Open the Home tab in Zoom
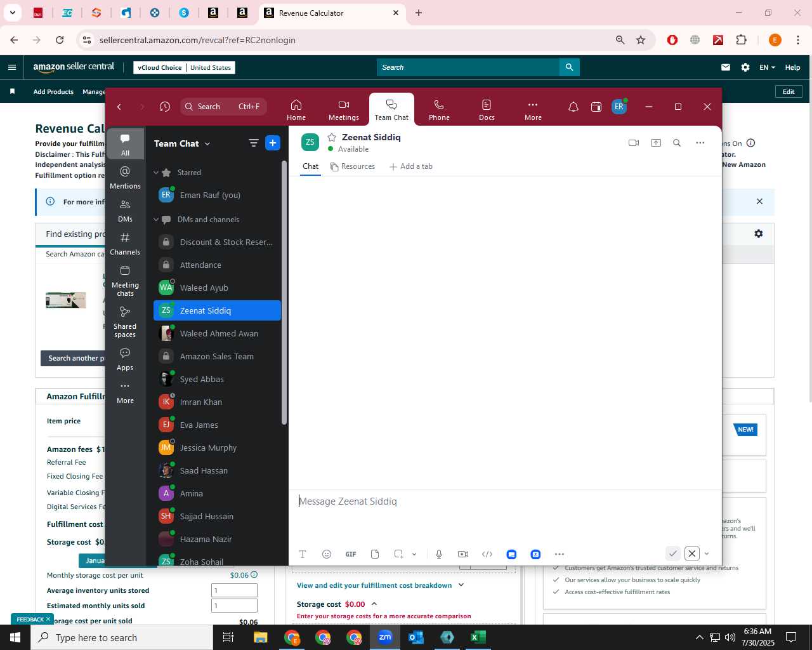 pyautogui.click(x=296, y=109)
